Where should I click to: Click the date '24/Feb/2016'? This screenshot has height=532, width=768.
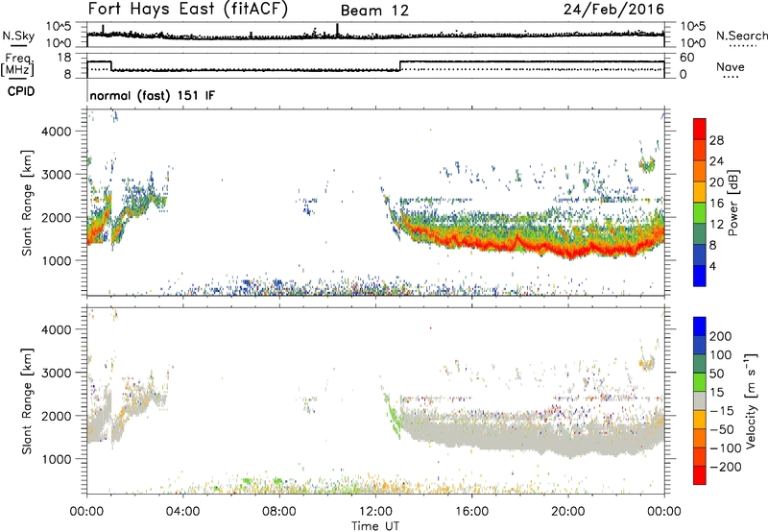[613, 9]
